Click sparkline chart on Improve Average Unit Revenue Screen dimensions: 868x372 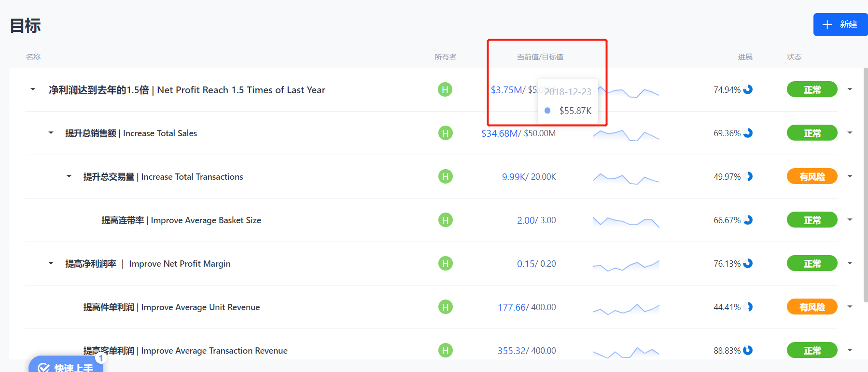(x=626, y=309)
